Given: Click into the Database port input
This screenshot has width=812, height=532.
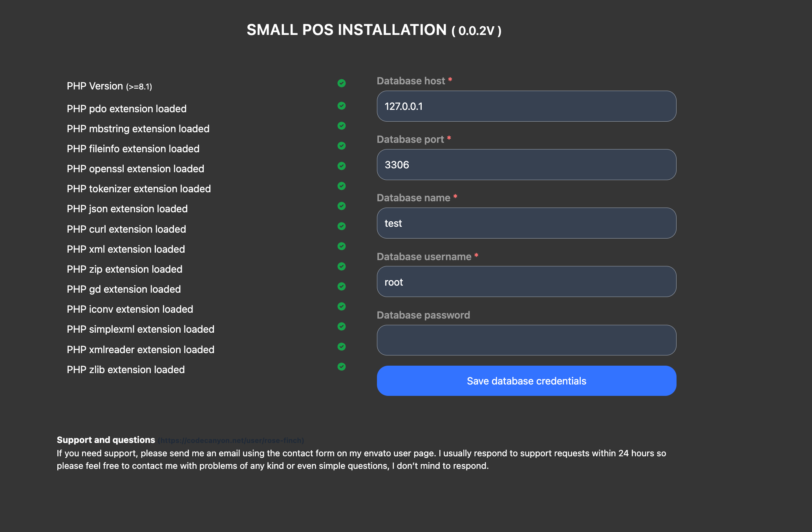Looking at the screenshot, I should point(526,165).
